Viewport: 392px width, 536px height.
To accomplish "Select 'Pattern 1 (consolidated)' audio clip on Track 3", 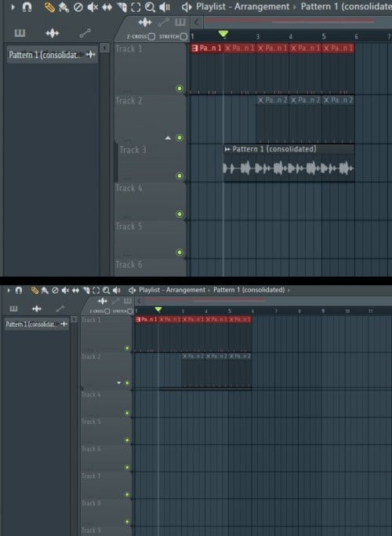I will point(289,163).
